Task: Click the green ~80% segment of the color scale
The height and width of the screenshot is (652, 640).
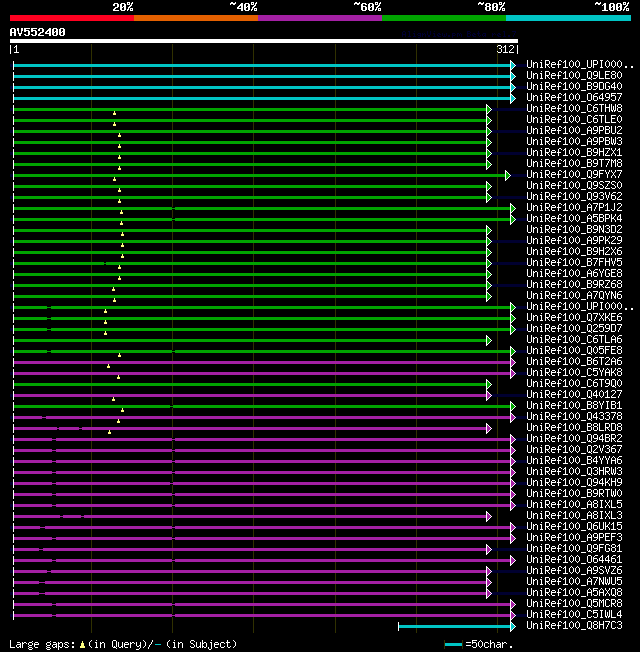Action: (444, 18)
